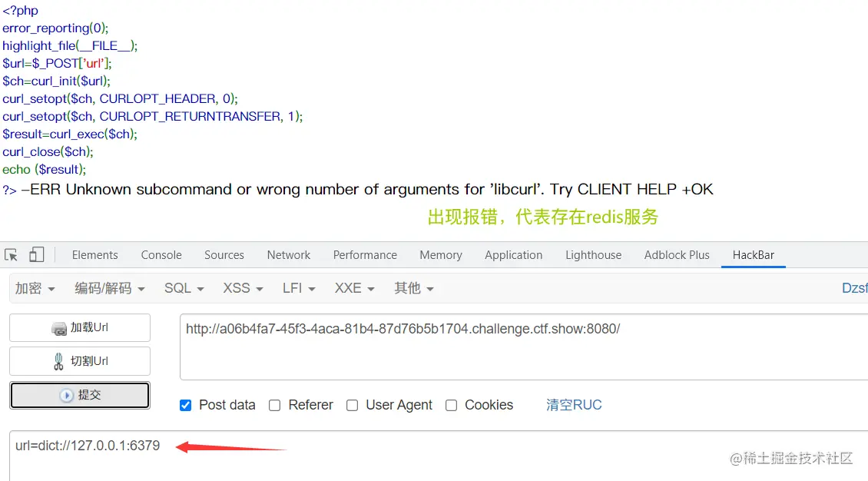This screenshot has height=481, width=868.
Task: Focus the URL input containing challenge.ctf.show
Action: point(524,347)
